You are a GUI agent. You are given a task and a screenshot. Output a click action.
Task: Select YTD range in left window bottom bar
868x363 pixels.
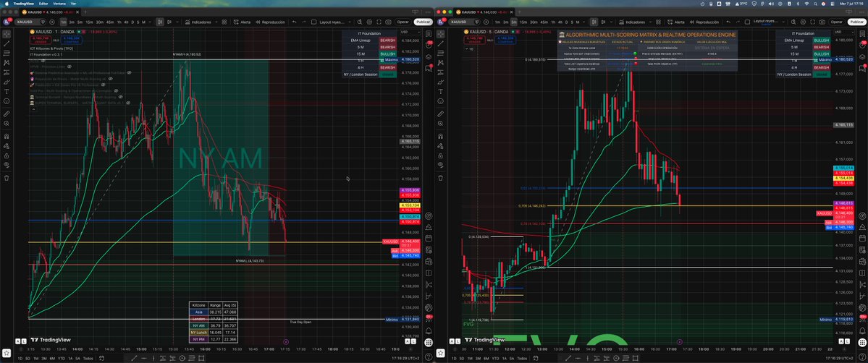click(x=60, y=359)
